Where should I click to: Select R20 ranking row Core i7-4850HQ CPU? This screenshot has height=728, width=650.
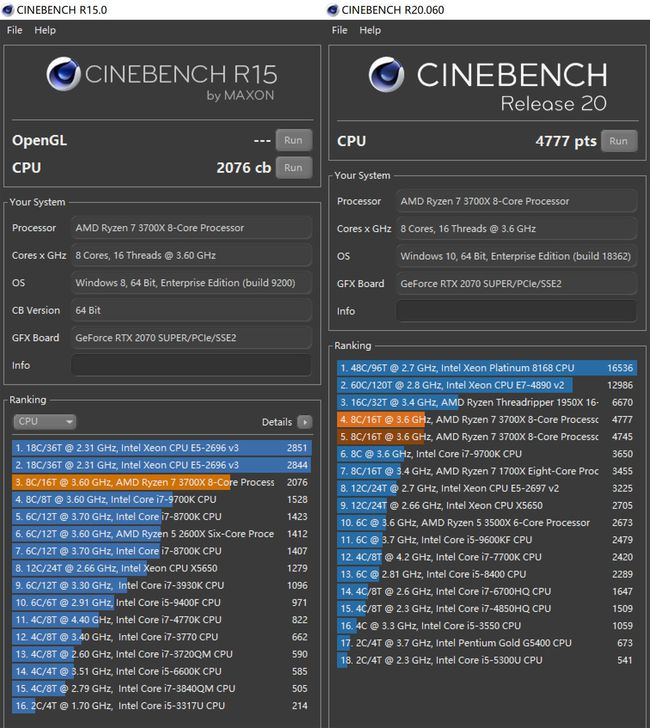tap(487, 609)
